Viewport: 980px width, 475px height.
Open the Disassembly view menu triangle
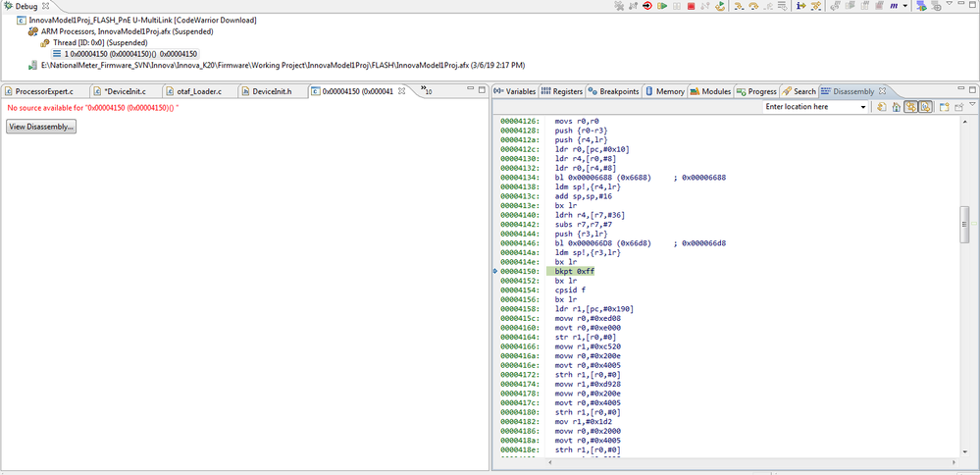[x=972, y=105]
